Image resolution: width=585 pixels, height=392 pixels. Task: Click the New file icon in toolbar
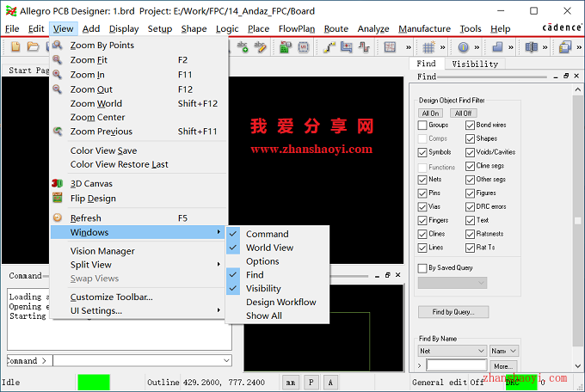15,47
